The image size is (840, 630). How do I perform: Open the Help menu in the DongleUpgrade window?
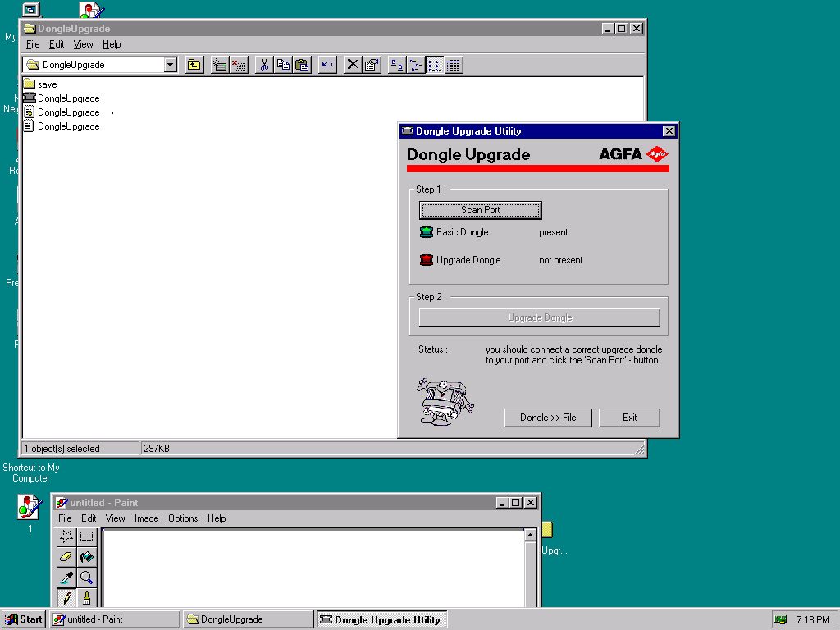pos(112,44)
